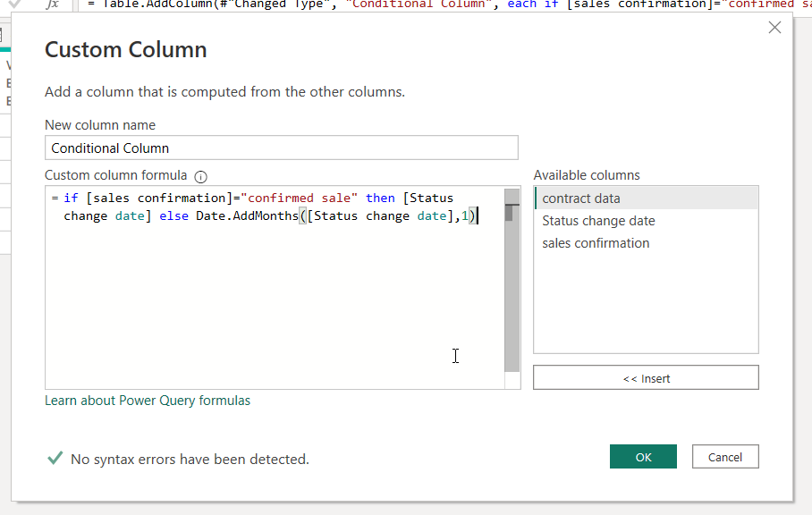Viewport: 812px width, 515px height.
Task: Click the formula bar checkmark icon
Action: 15,4
